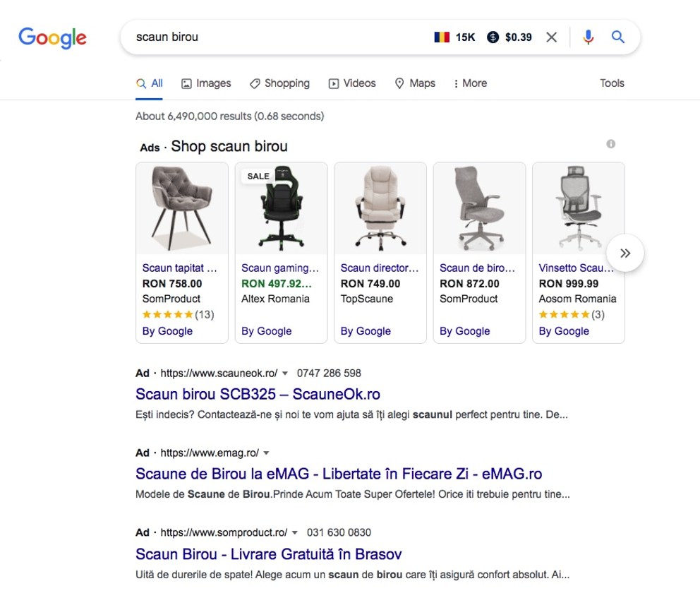700x598 pixels.
Task: Open the Scaun tapitat product title
Action: click(x=179, y=268)
